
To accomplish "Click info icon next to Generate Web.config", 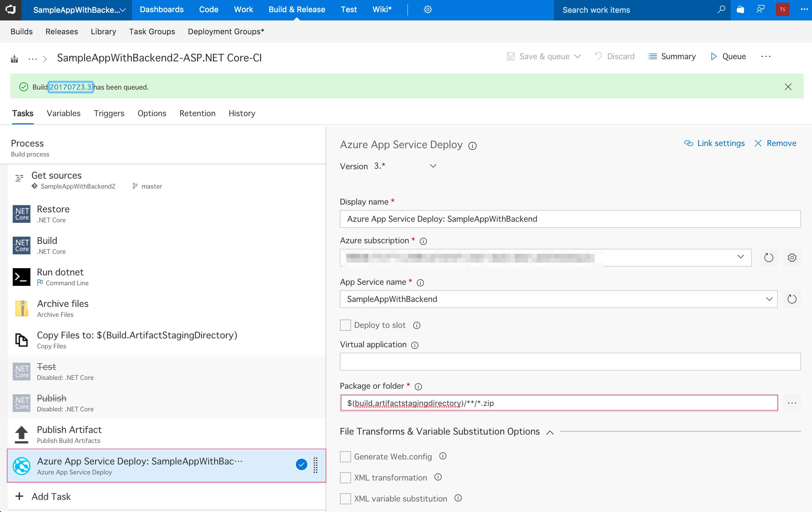I will coord(443,456).
